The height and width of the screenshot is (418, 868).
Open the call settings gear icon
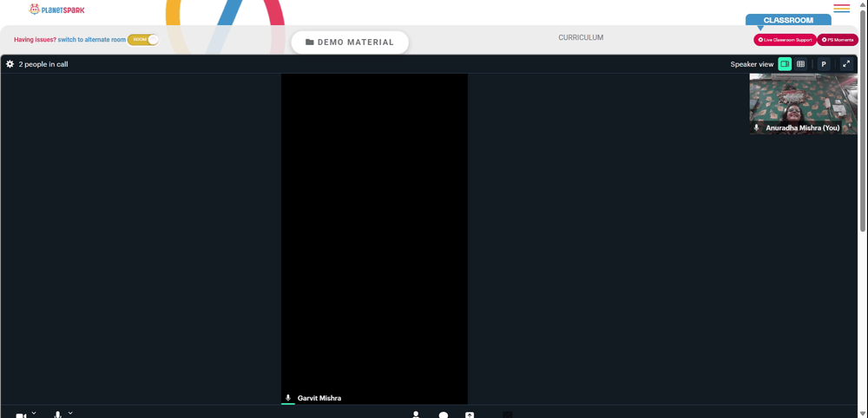10,64
